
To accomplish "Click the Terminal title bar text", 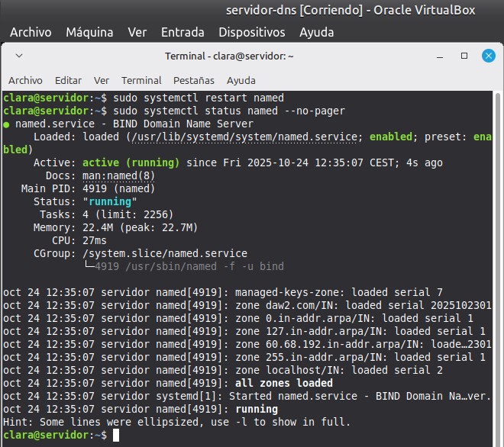I will click(229, 56).
